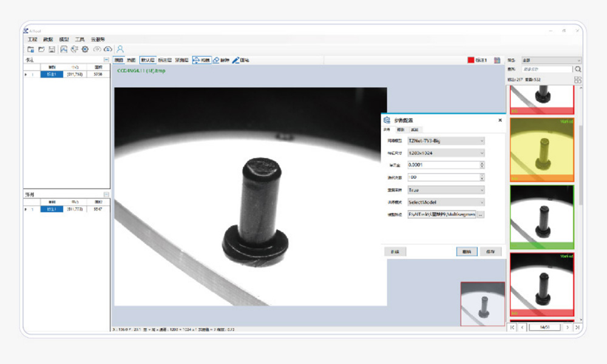Click the user profile icon in toolbar
Screen dimensions: 607x364
tap(120, 49)
